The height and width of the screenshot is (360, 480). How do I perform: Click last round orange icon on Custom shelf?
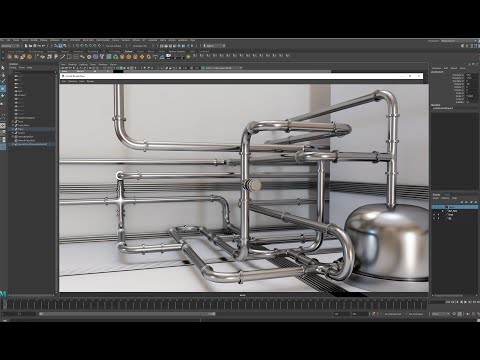pos(148,57)
